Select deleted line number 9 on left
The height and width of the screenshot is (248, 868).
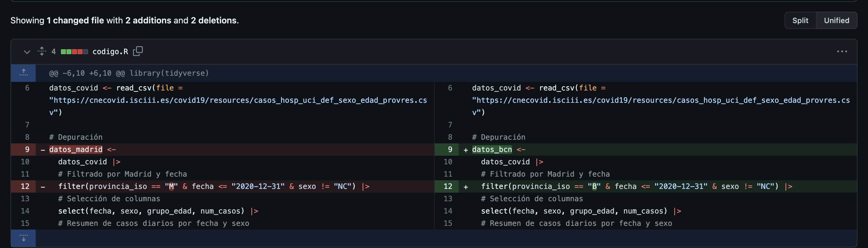coord(27,149)
